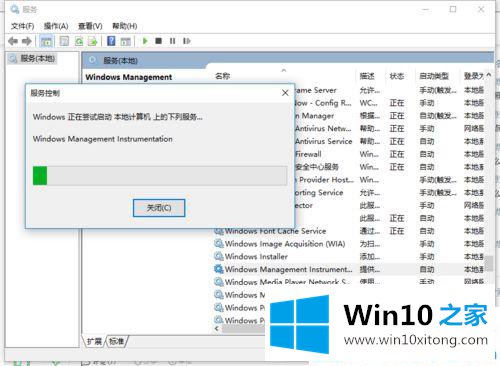This screenshot has width=500, height=366.
Task: Select the Windows Media Player Network row
Action: click(x=349, y=281)
